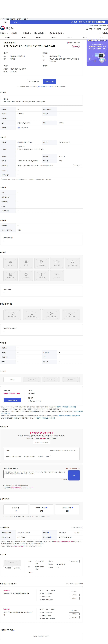Expand the 실업급여 main menu
The image size is (108, 644).
27,33
